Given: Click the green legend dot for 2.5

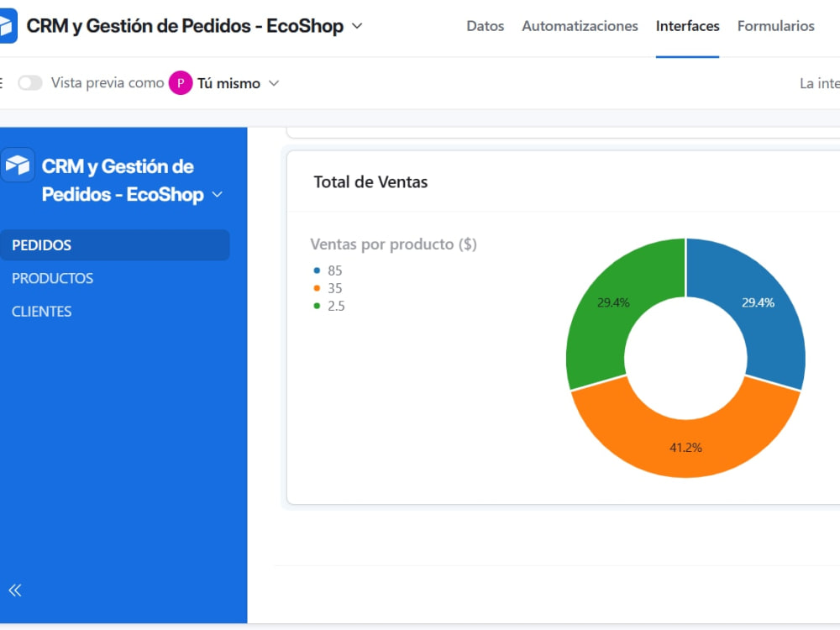Looking at the screenshot, I should (317, 306).
